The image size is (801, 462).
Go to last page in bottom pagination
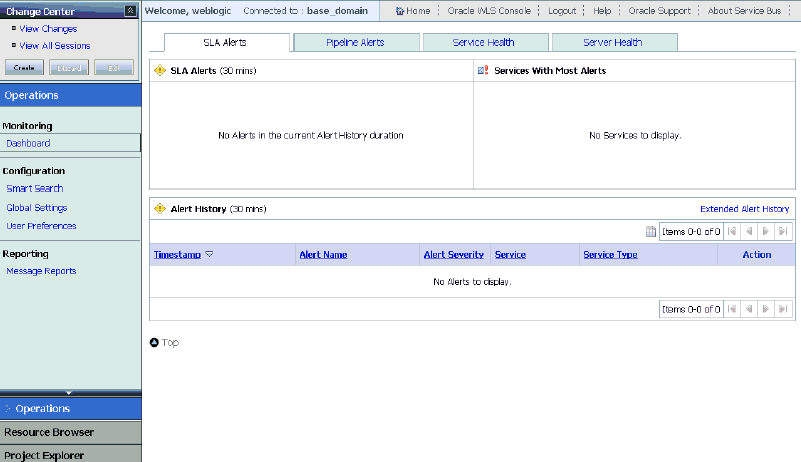783,309
